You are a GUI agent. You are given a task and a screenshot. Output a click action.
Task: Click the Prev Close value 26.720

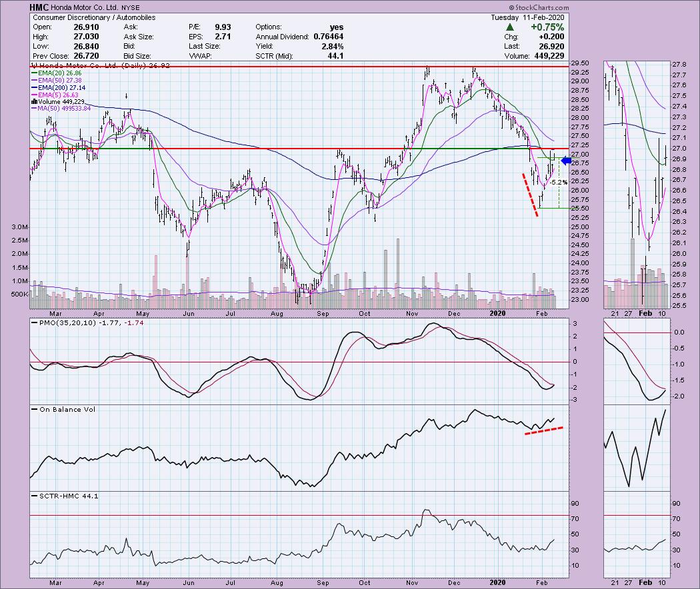86,56
